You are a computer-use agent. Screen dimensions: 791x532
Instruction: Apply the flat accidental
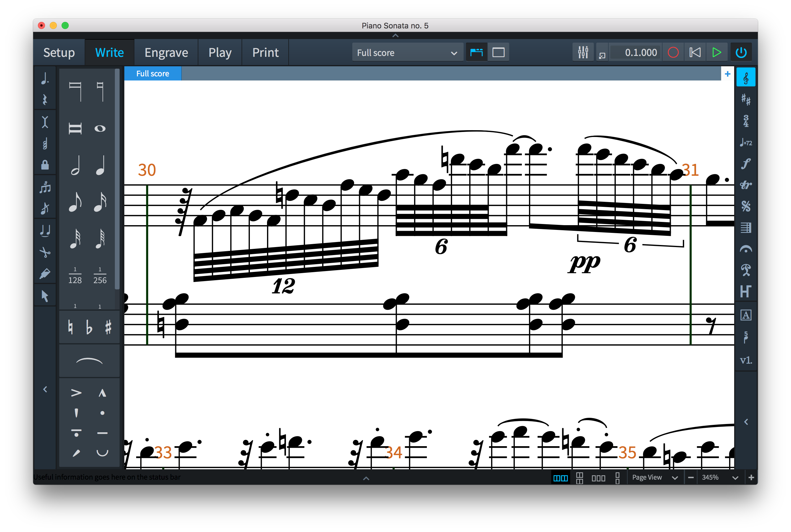tap(89, 328)
